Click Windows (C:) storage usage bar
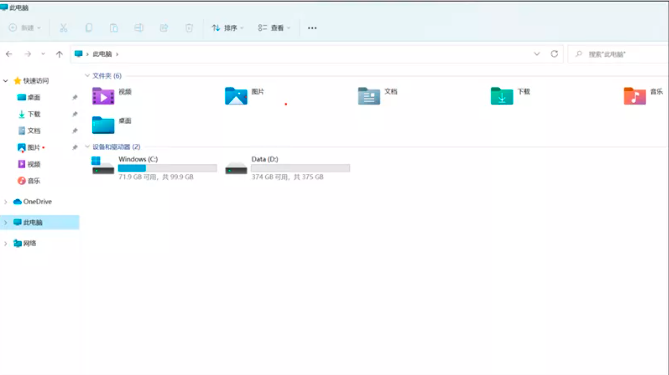The image size is (669, 375). point(167,168)
